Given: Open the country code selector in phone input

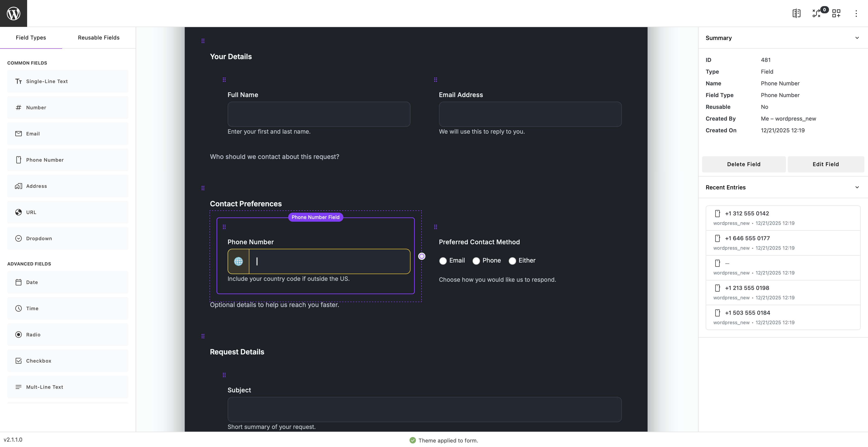Looking at the screenshot, I should click(238, 261).
